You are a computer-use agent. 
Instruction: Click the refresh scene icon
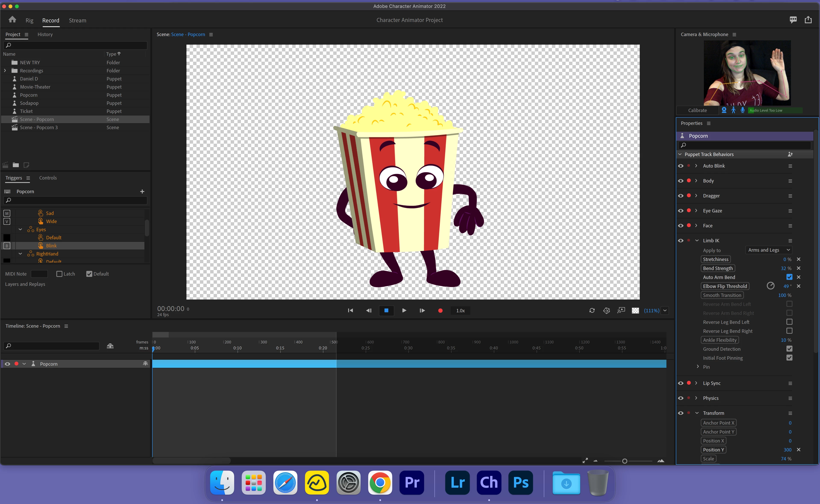592,310
